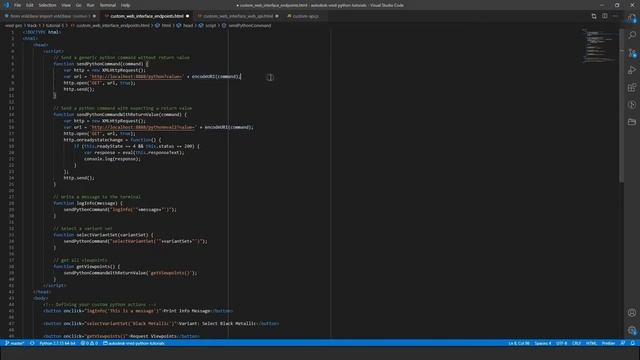Switch to the custom-api.js tab
The height and width of the screenshot is (360, 640).
(305, 16)
